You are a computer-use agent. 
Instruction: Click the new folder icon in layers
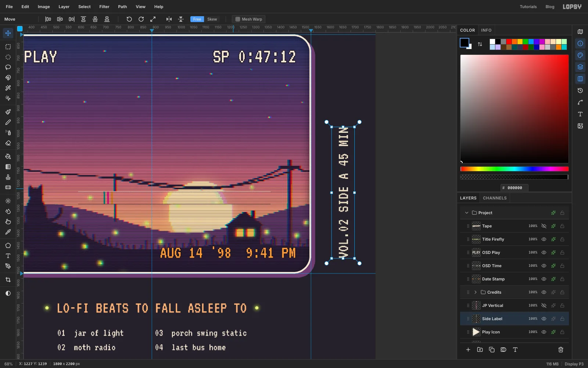coord(480,350)
